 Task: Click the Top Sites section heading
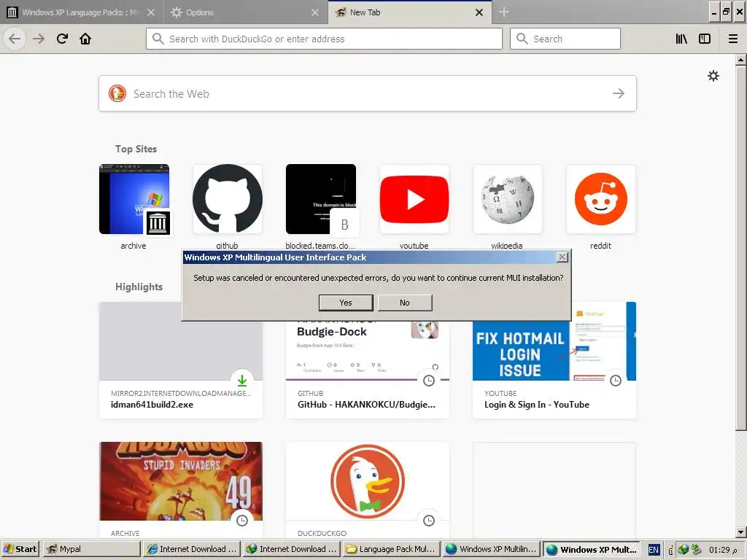tap(136, 149)
